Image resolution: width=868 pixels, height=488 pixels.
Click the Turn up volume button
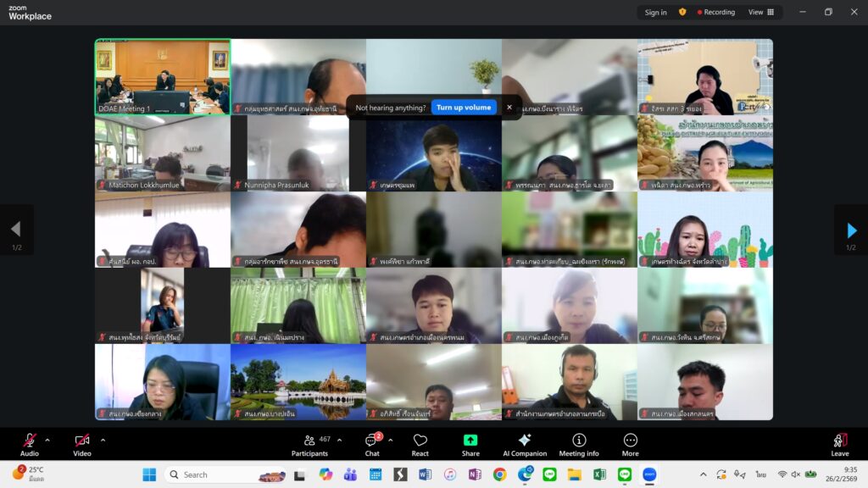coord(464,108)
